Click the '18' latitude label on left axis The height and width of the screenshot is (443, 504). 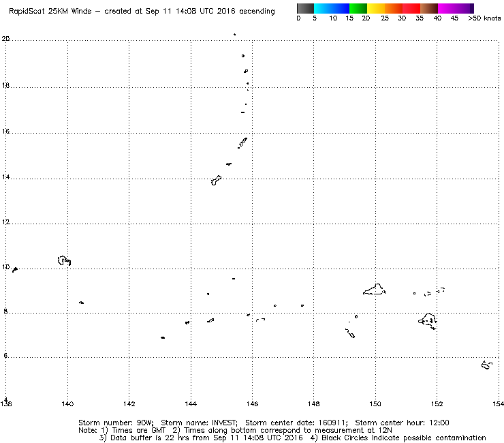5,85
